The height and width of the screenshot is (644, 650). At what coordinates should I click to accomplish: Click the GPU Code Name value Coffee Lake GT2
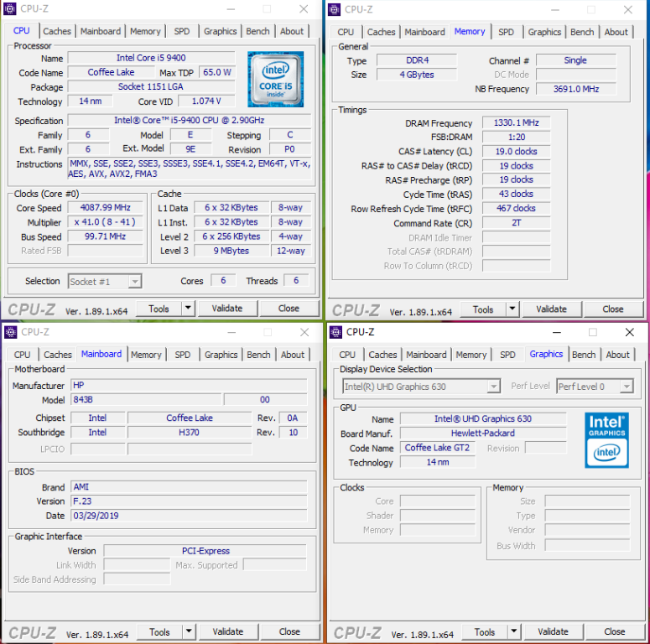[x=437, y=448]
